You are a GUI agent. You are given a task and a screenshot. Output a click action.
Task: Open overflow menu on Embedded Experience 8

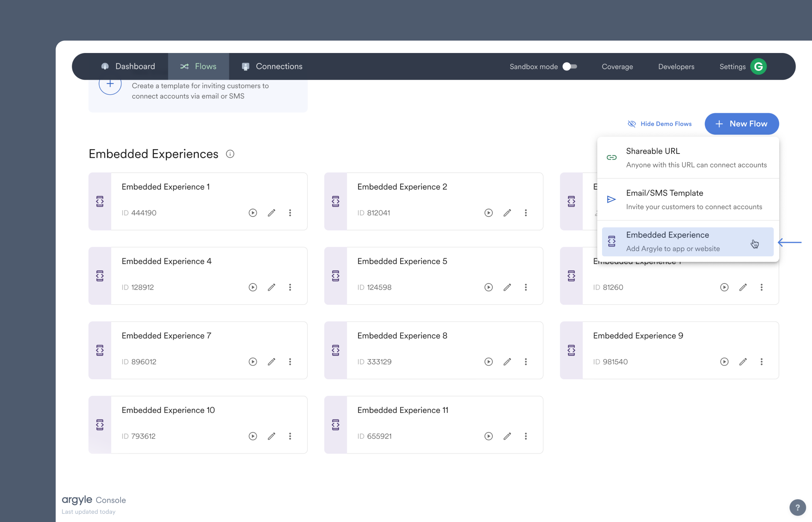pyautogui.click(x=526, y=362)
